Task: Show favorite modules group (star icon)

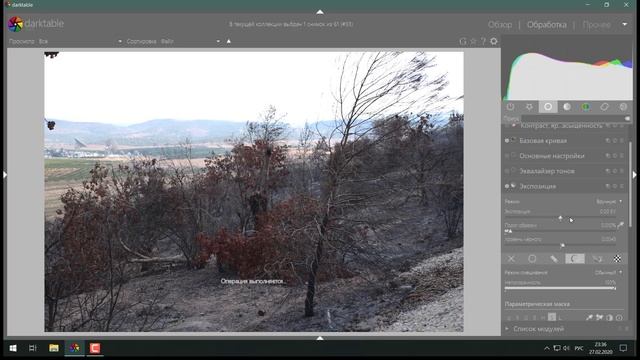Action: click(x=529, y=107)
